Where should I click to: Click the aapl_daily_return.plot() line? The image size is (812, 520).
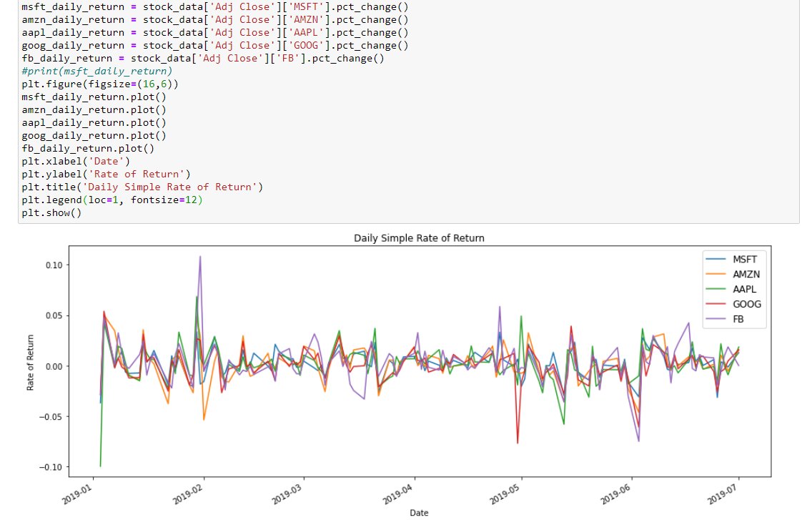pos(94,123)
